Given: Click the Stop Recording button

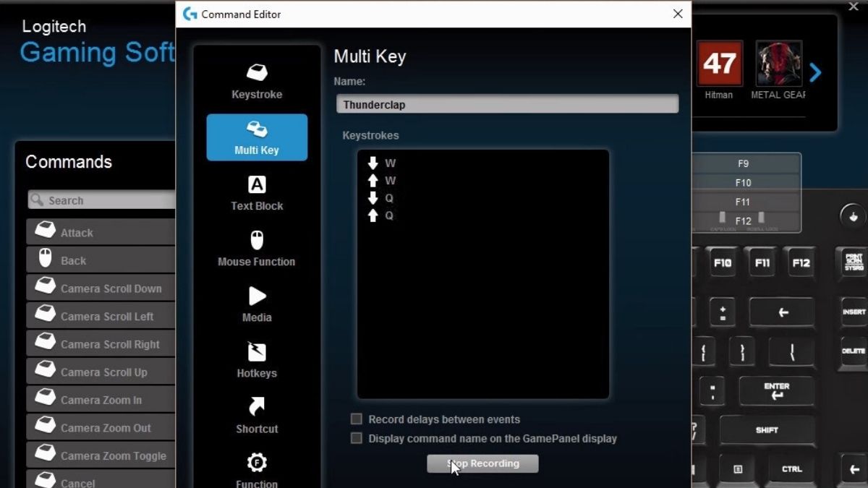Looking at the screenshot, I should tap(482, 463).
